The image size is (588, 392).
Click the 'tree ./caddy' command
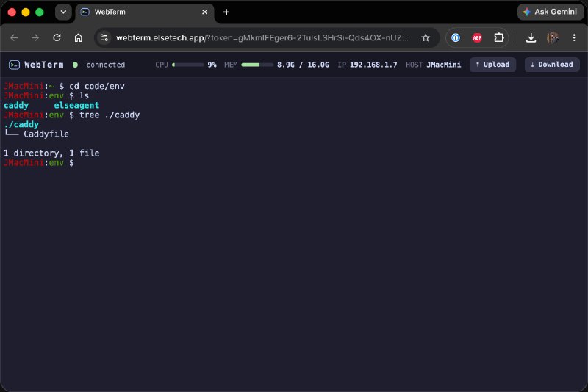coord(109,115)
